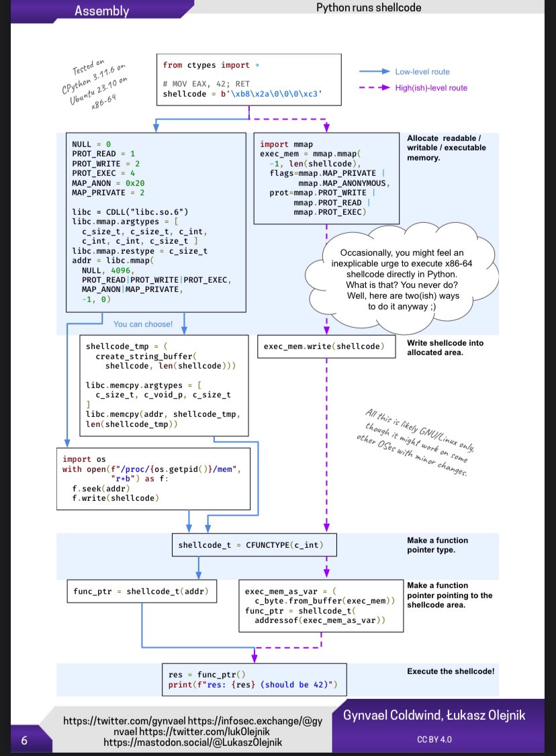Open the mastodon.social/@LukaszOlejnik link
This screenshot has height=756, width=556.
tap(193, 743)
